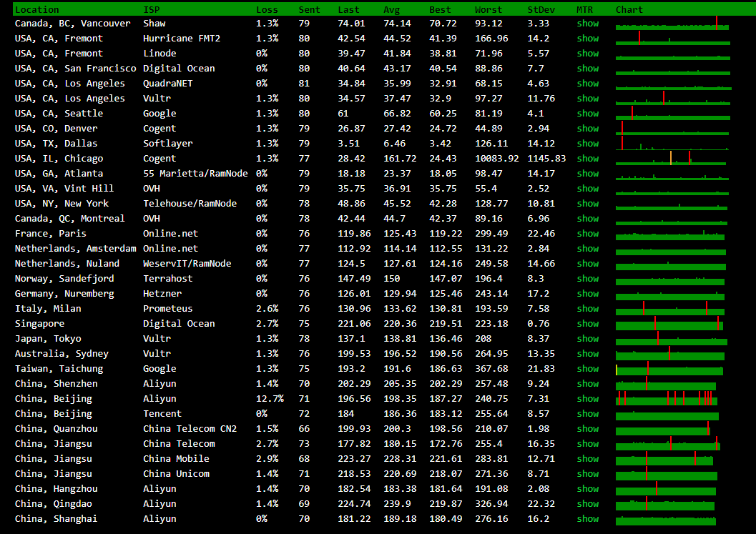
Task: Click show link for Shanghai Aliyun row
Action: (x=587, y=519)
